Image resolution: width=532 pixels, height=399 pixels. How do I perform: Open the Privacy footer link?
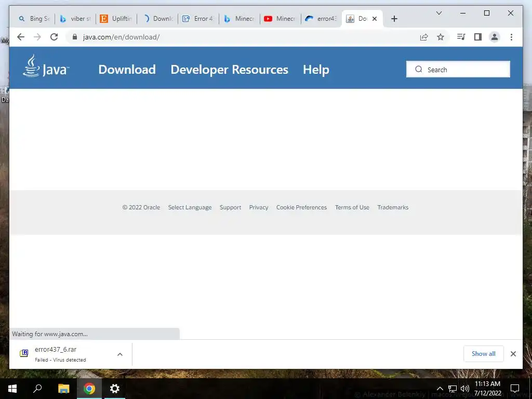point(259,207)
